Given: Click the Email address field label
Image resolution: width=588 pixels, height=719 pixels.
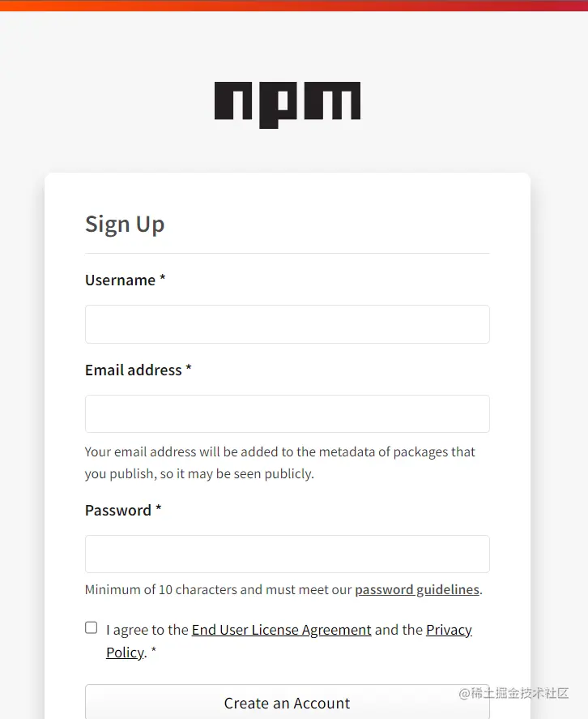Looking at the screenshot, I should click(x=134, y=370).
